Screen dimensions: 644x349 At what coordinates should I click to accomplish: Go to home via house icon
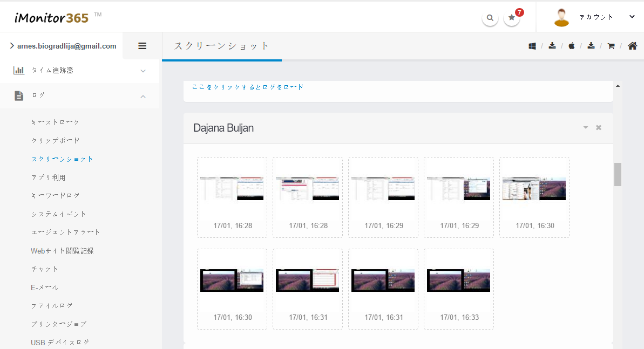pyautogui.click(x=632, y=46)
